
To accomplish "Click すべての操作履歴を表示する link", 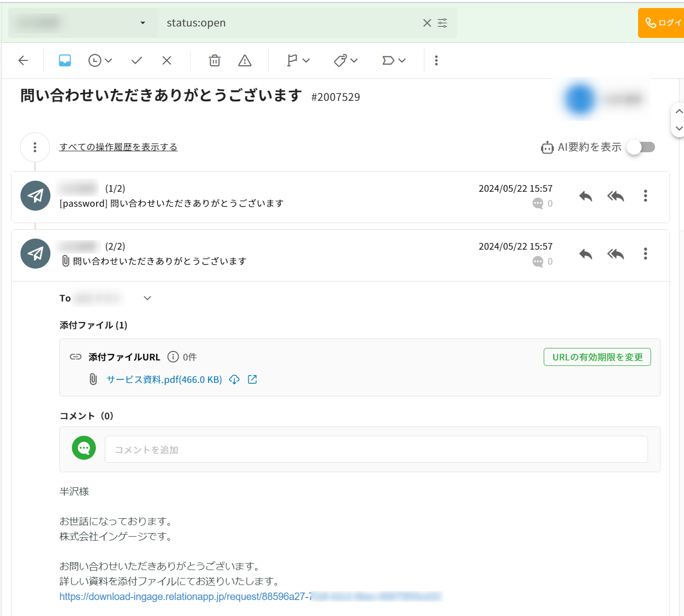I will click(118, 147).
